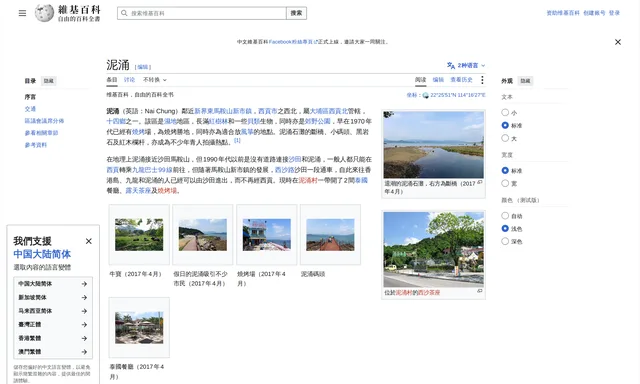Click the 九龍巴士99線 link
The width and height of the screenshot is (640, 384).
[x=152, y=170]
